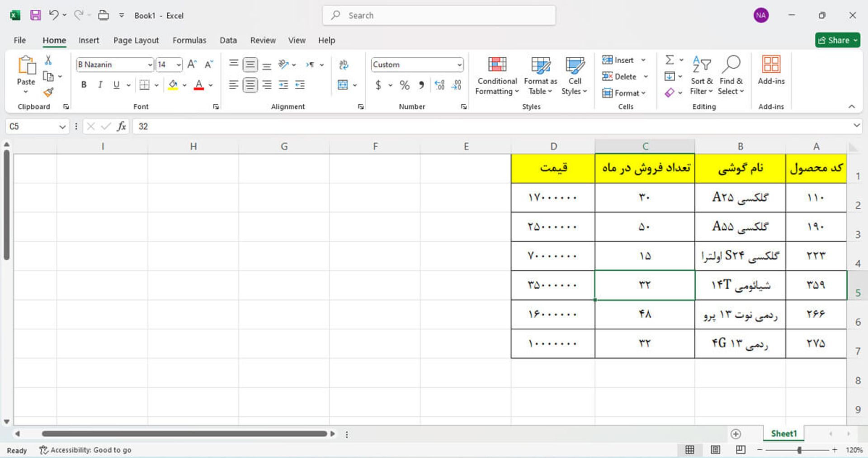The image size is (868, 458).
Task: Collapse the ribbon with the caret
Action: (852, 107)
